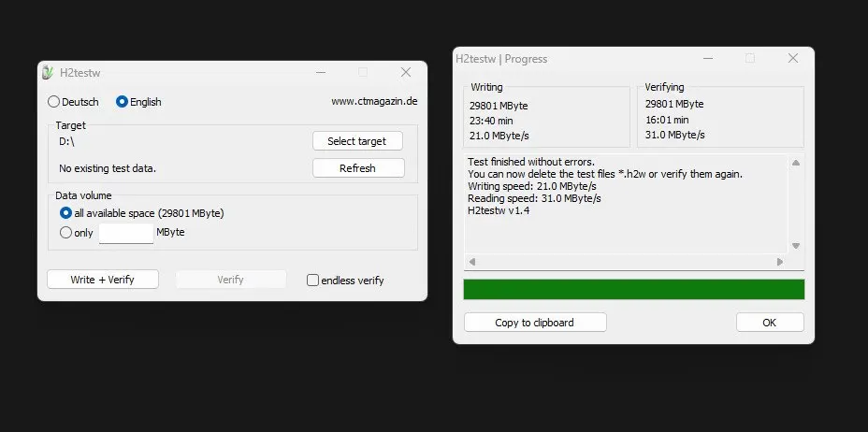Click the '21.0 MByte/s' value in Writing group

point(499,137)
